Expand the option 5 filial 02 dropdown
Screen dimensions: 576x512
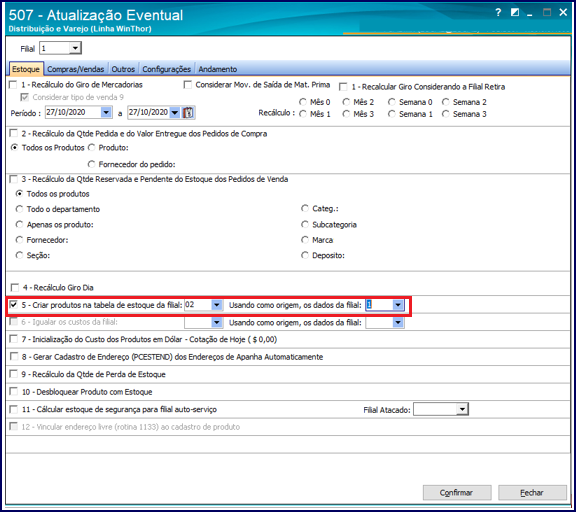click(217, 305)
